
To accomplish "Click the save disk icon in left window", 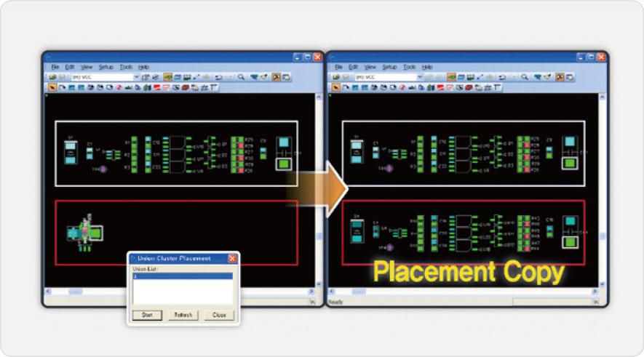I will point(60,76).
